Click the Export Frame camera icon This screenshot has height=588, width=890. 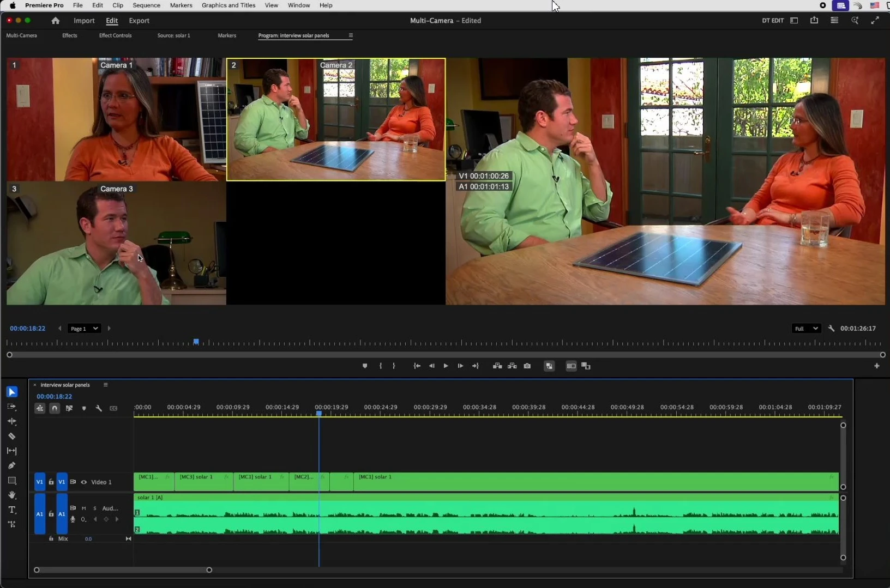click(x=527, y=366)
